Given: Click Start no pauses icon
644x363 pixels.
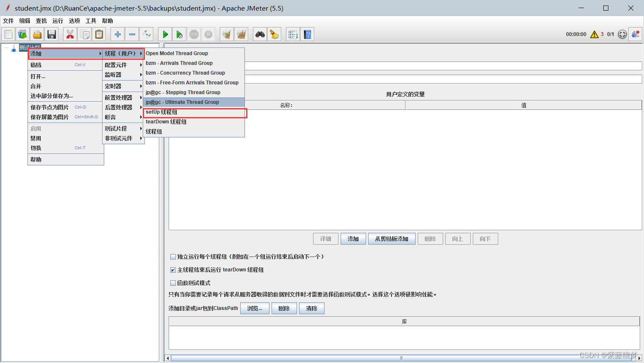Looking at the screenshot, I should (x=180, y=34).
